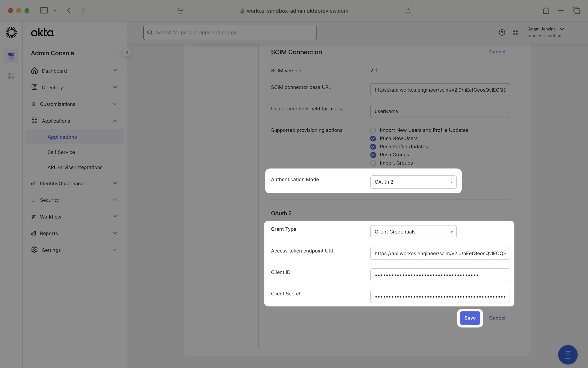The height and width of the screenshot is (368, 588).
Task: Check the Import Groups checkbox
Action: [373, 163]
